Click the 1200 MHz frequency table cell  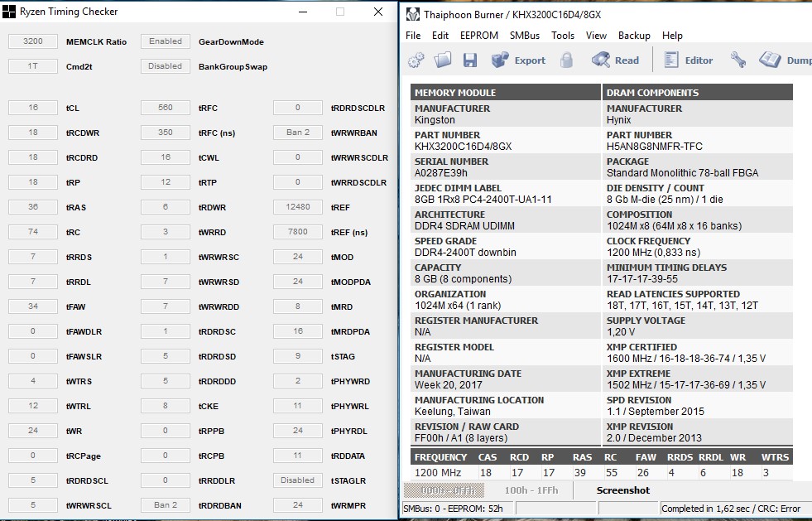click(x=438, y=473)
